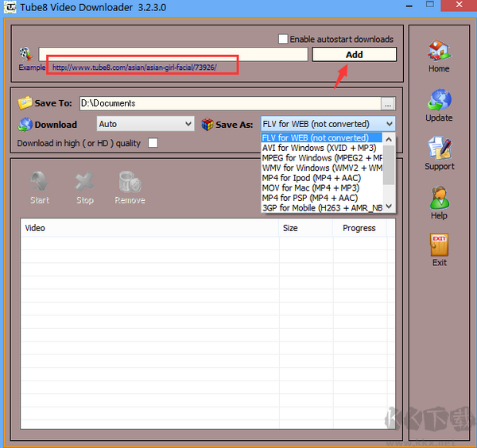The image size is (477, 448).
Task: Collapse the Save As format dropdown
Action: (389, 124)
